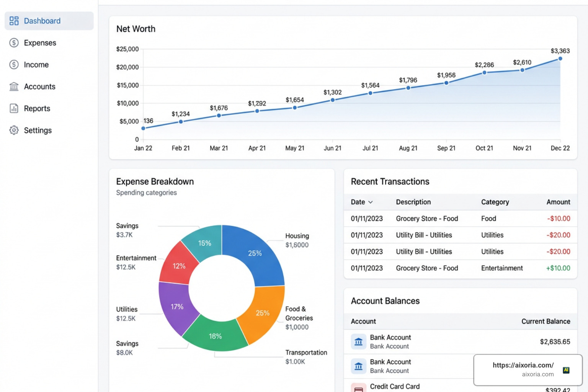Viewport: 588px width, 392px height.
Task: Toggle the Date column sort chevron
Action: (370, 202)
